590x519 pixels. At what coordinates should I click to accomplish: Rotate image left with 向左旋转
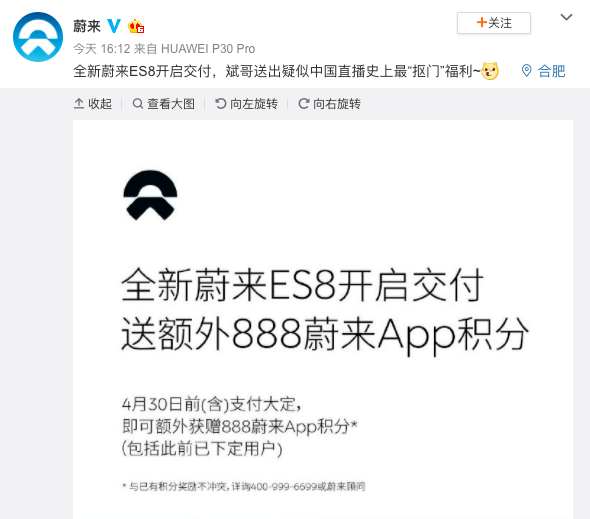coord(246,103)
